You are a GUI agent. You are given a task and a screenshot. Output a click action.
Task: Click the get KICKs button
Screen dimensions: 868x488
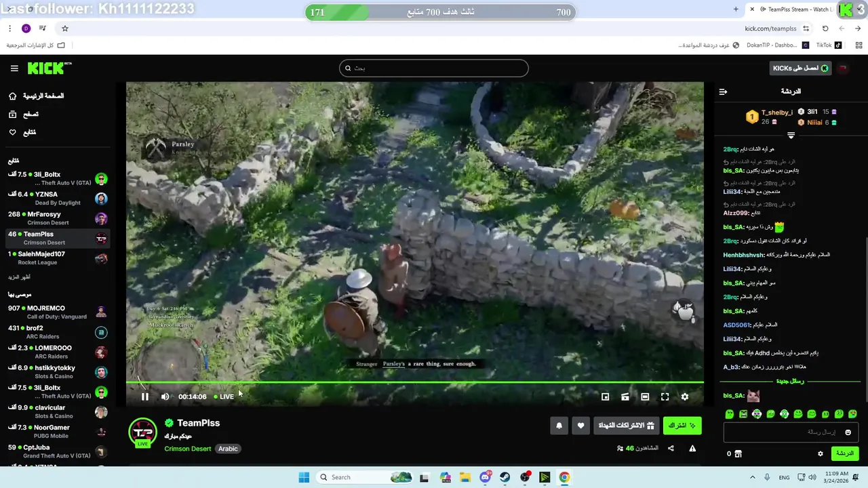(x=801, y=68)
